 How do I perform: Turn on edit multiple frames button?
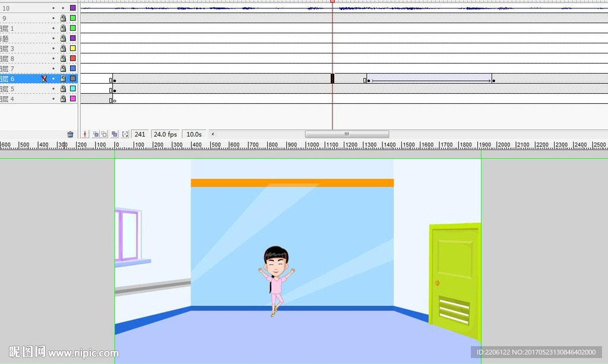(115, 135)
